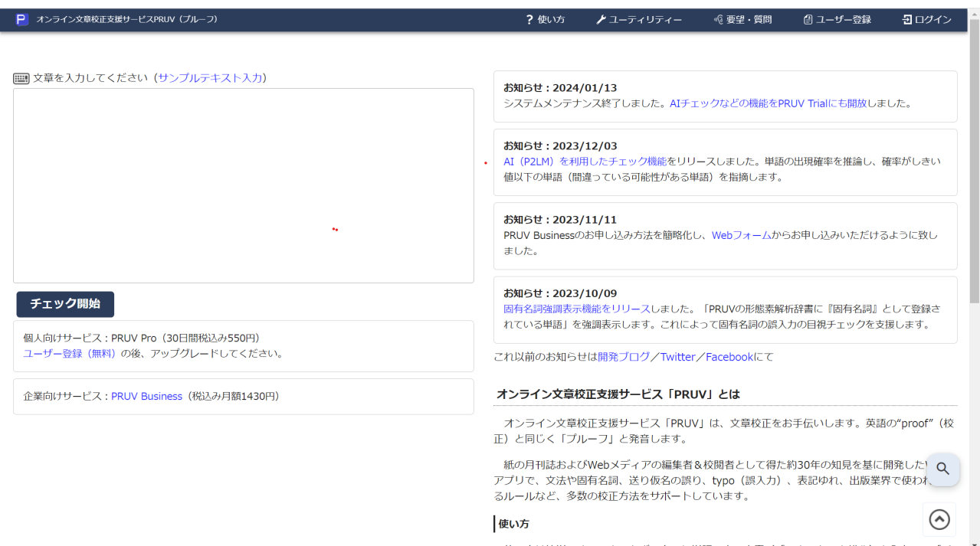Viewport: 980px width, 546px height.
Task: Open the Facebook link
Action: pyautogui.click(x=729, y=357)
